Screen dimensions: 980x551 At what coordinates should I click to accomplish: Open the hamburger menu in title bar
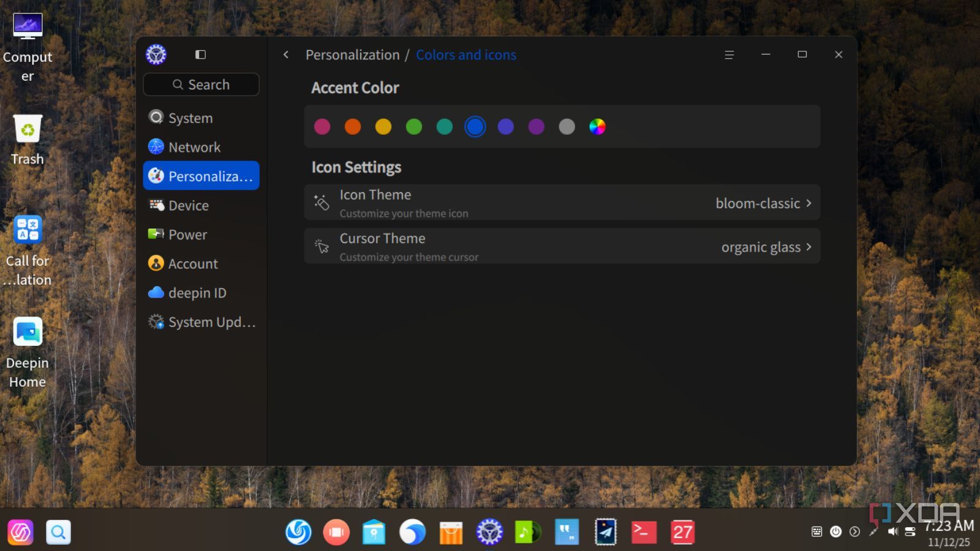729,54
